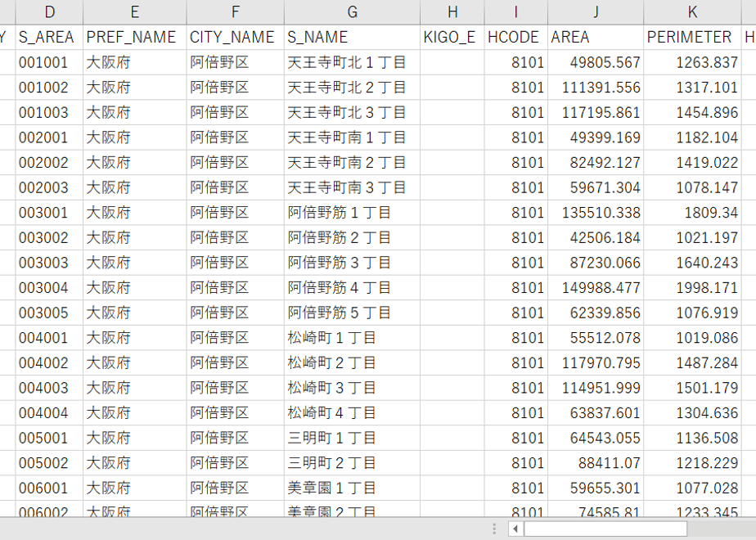Select cell with S_AREA 005002
Image resolution: width=756 pixels, height=540 pixels.
pos(49,463)
